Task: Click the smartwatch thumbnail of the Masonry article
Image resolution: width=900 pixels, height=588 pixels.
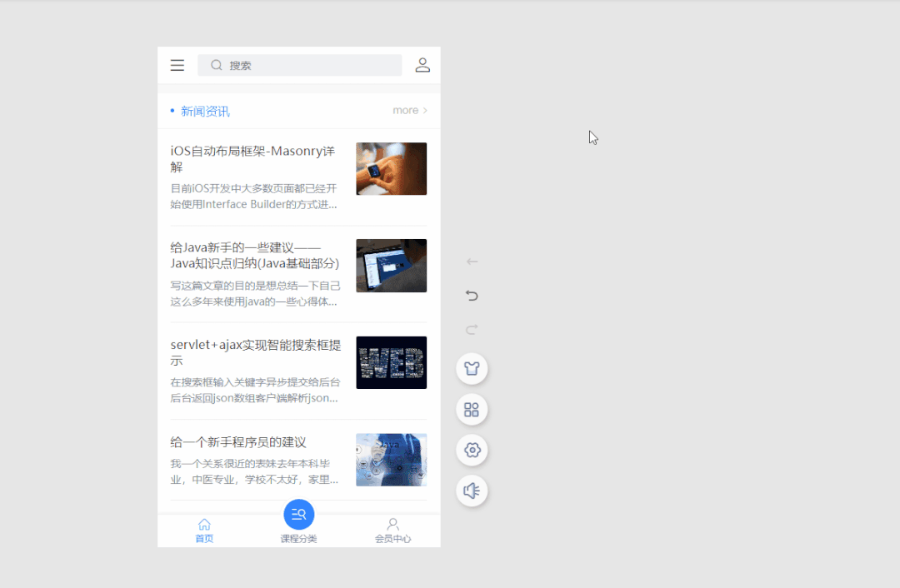Action: point(391,168)
